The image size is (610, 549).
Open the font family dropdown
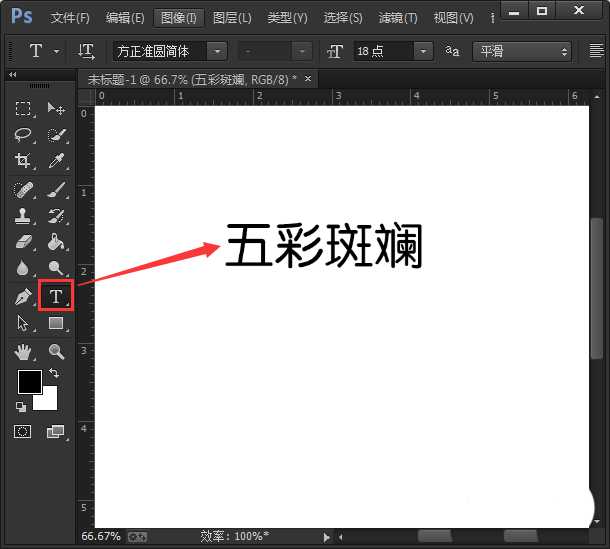tap(217, 51)
